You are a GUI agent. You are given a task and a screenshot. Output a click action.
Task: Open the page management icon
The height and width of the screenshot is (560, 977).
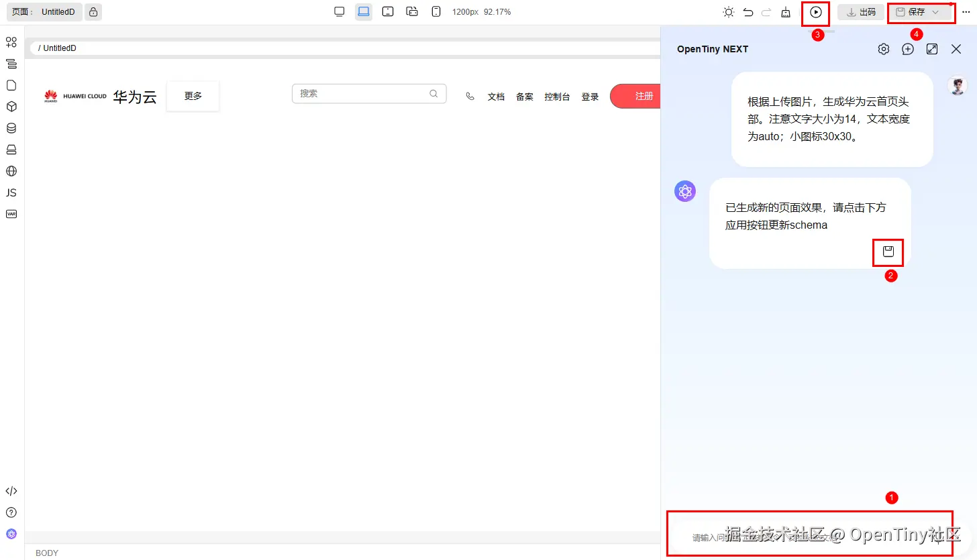(x=11, y=85)
